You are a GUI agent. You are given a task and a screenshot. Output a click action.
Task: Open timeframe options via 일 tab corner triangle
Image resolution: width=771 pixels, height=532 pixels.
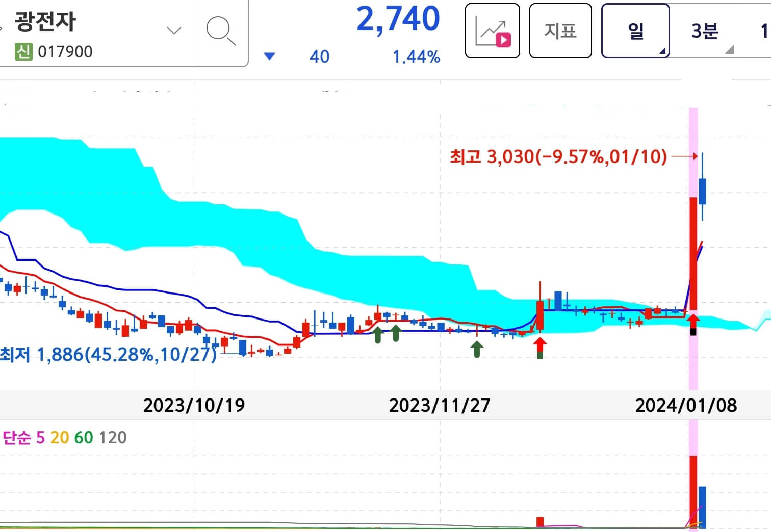click(x=663, y=50)
